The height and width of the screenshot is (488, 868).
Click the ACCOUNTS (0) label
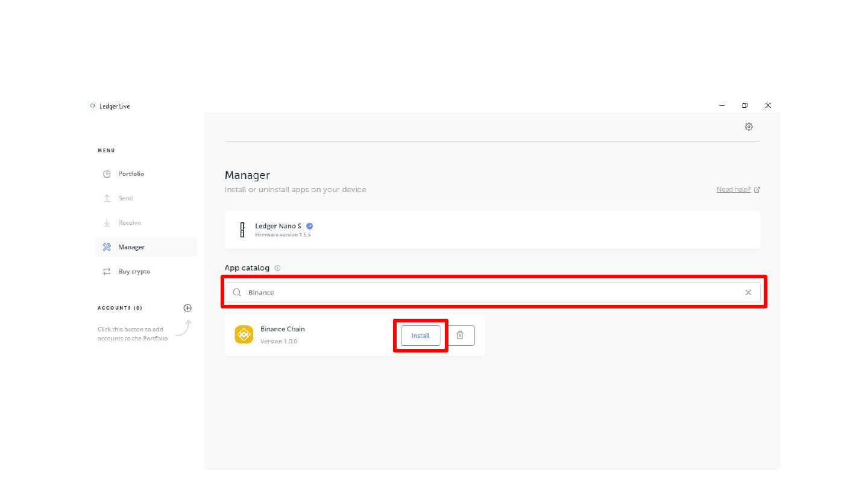pyautogui.click(x=120, y=308)
